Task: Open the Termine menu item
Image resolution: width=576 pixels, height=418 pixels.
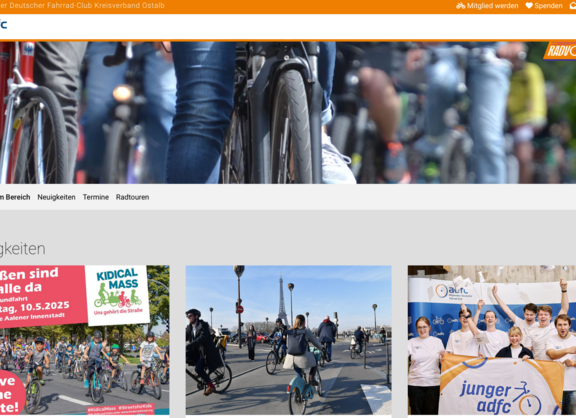Action: point(96,197)
